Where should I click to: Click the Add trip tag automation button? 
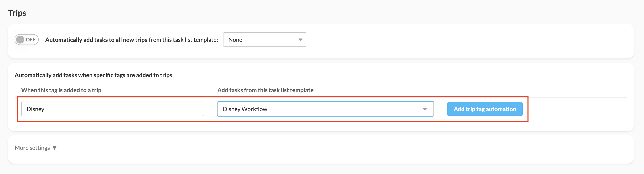484,109
